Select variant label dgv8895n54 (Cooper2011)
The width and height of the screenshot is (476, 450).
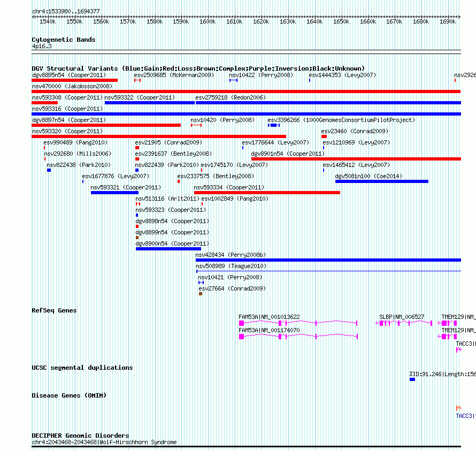pos(69,75)
